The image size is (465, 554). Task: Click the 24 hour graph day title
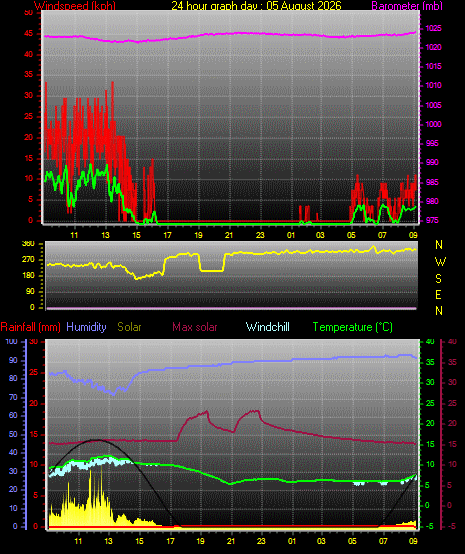coord(257,6)
